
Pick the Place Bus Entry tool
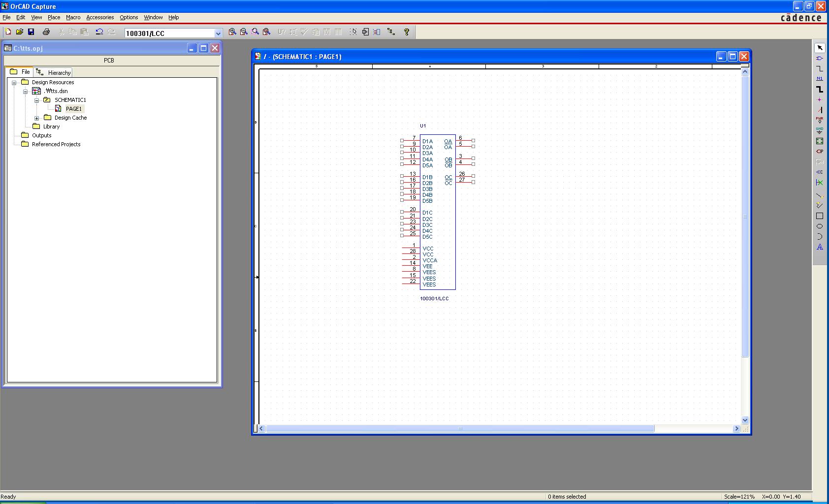point(820,110)
